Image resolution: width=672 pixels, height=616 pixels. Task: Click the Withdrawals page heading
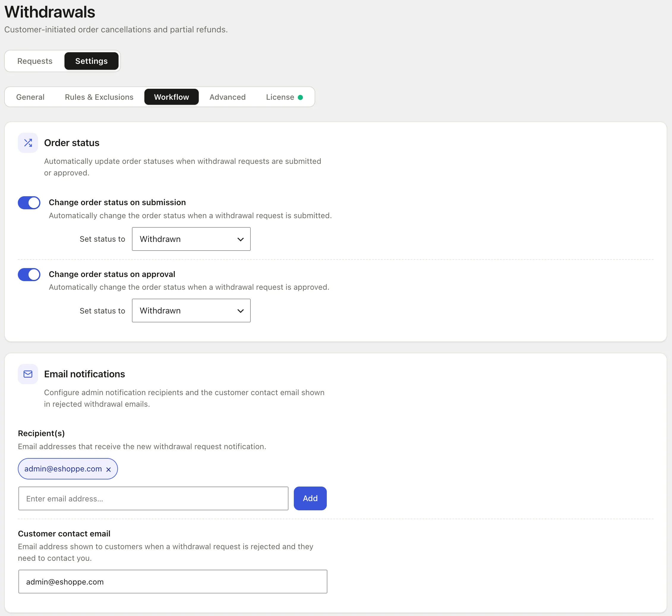click(x=50, y=12)
